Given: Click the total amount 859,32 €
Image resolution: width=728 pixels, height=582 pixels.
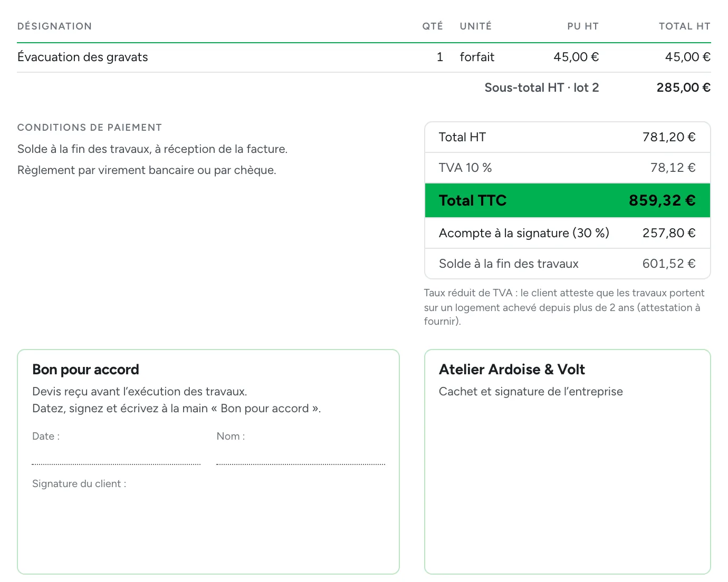Looking at the screenshot, I should tap(662, 200).
